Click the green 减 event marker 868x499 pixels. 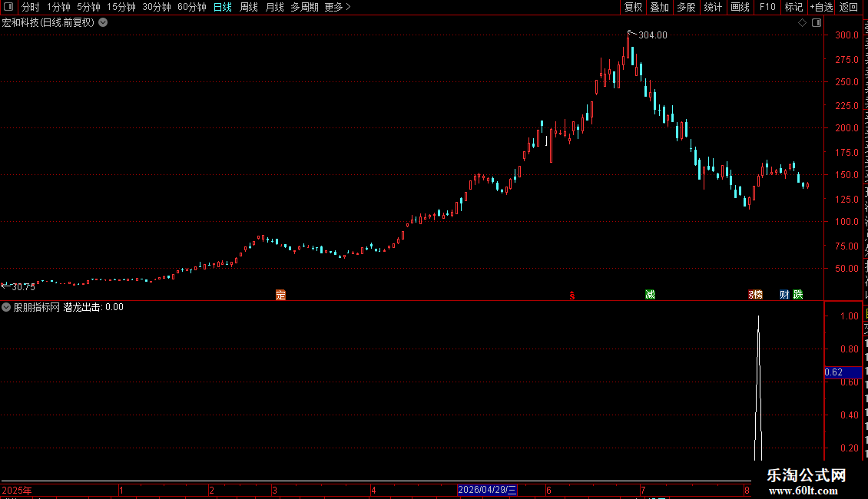coord(650,294)
